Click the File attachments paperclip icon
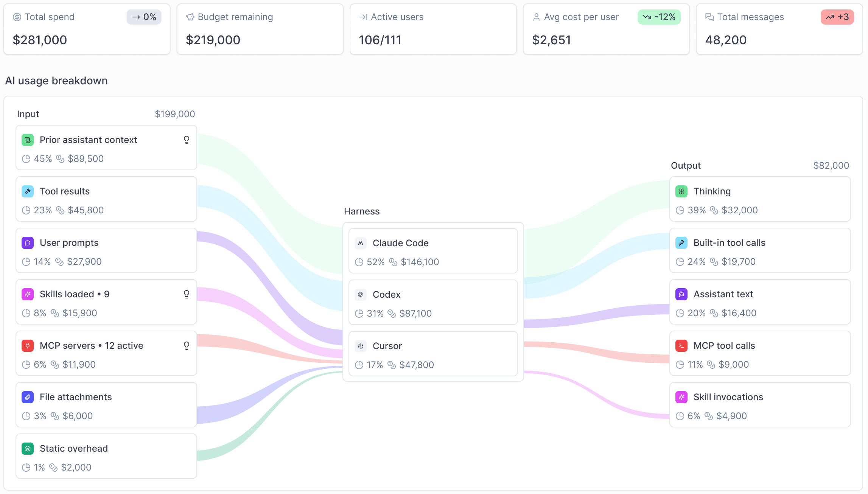Image resolution: width=868 pixels, height=494 pixels. tap(28, 397)
